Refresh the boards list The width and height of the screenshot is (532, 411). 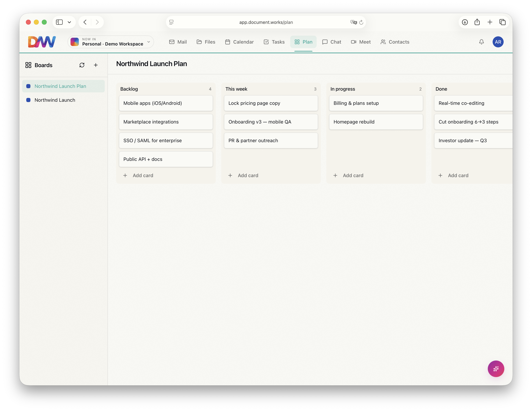82,65
